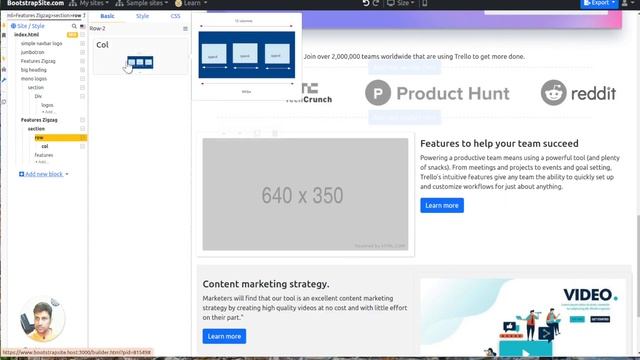Click the globe icon beside Site / Style
Screen dimensions: 640x360
tap(13, 26)
